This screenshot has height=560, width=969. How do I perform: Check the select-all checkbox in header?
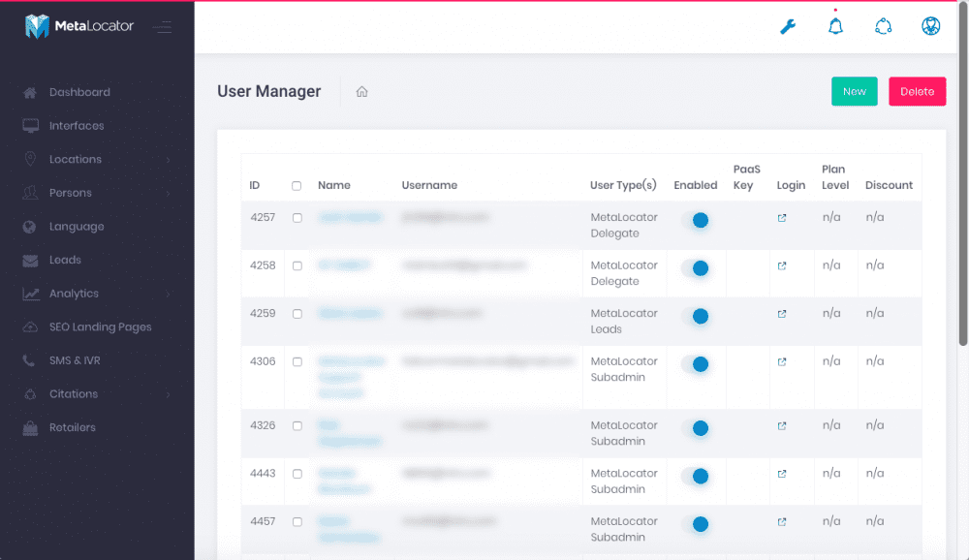[x=297, y=185]
